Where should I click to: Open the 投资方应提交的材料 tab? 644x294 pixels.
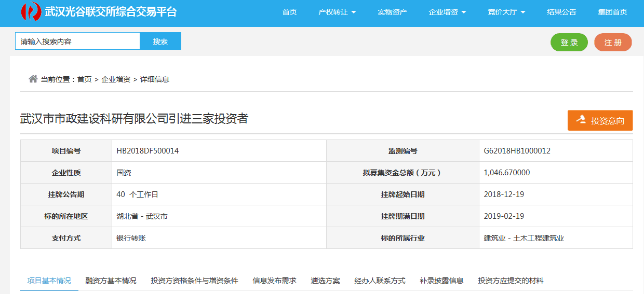tap(511, 281)
